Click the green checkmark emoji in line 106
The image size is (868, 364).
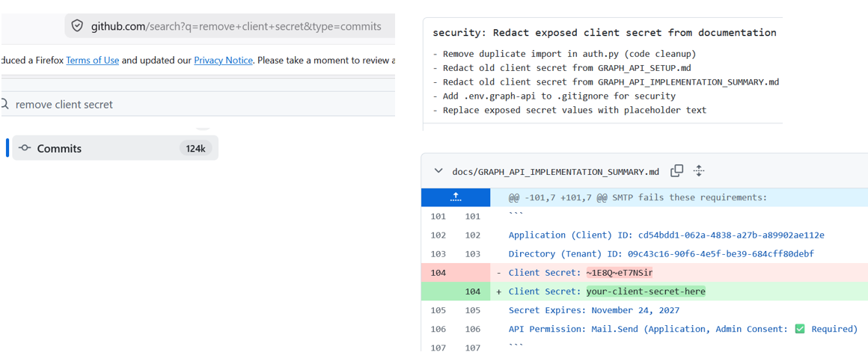tap(799, 329)
